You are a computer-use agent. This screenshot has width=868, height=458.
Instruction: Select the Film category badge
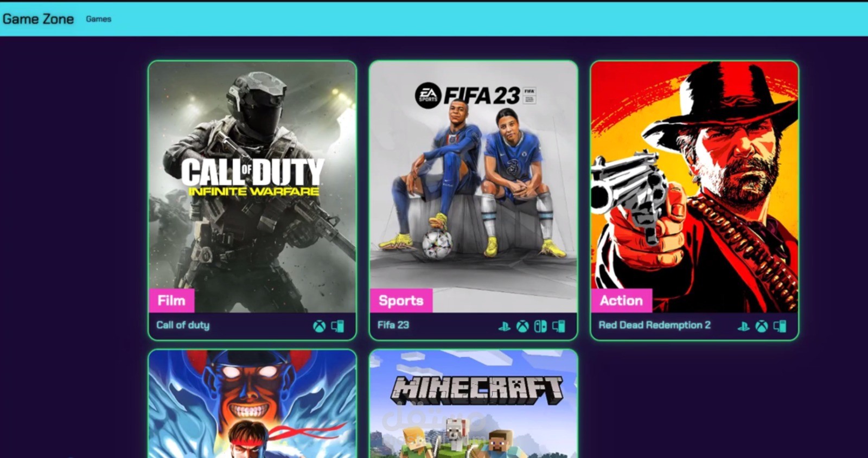171,301
